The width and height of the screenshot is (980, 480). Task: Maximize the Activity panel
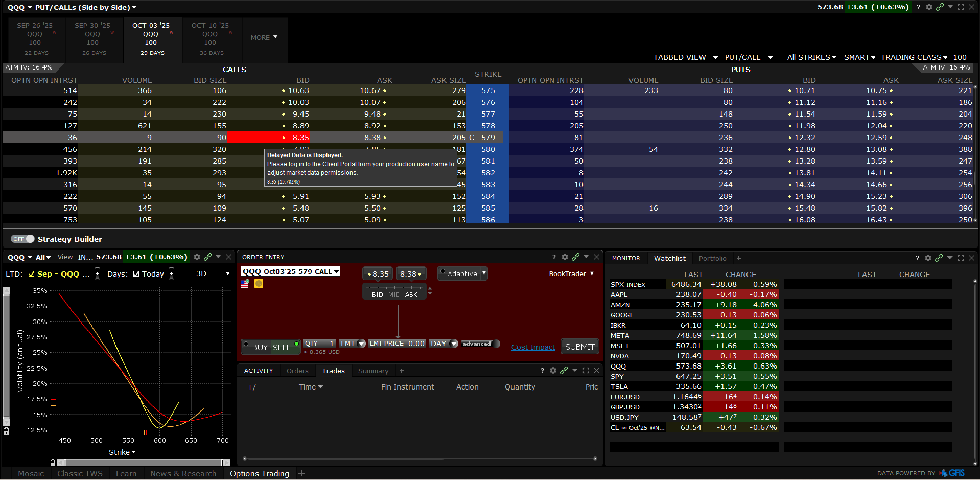[586, 370]
